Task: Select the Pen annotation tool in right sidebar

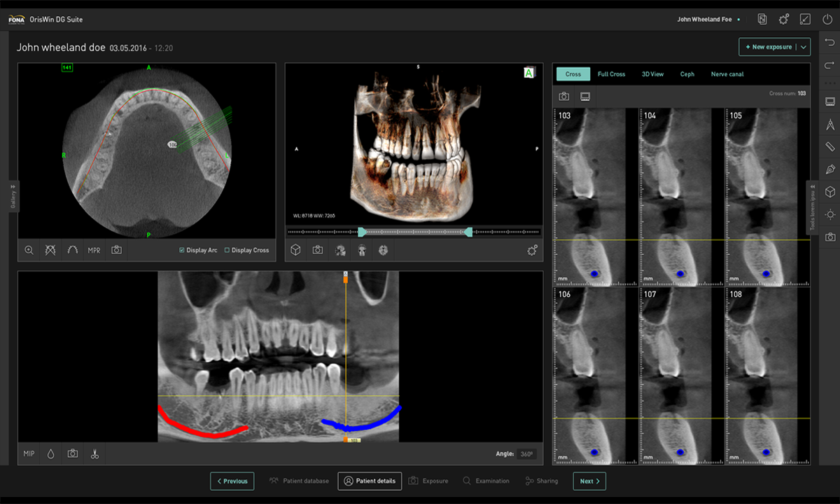Action: pyautogui.click(x=830, y=169)
